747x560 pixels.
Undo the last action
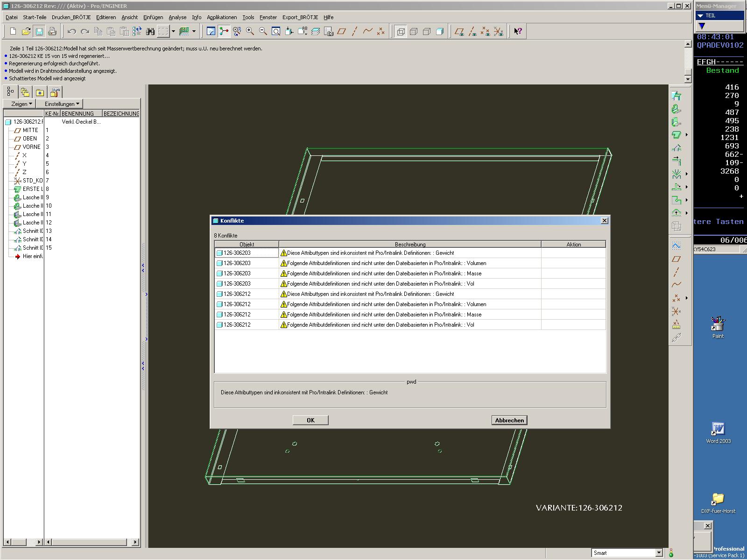[70, 31]
